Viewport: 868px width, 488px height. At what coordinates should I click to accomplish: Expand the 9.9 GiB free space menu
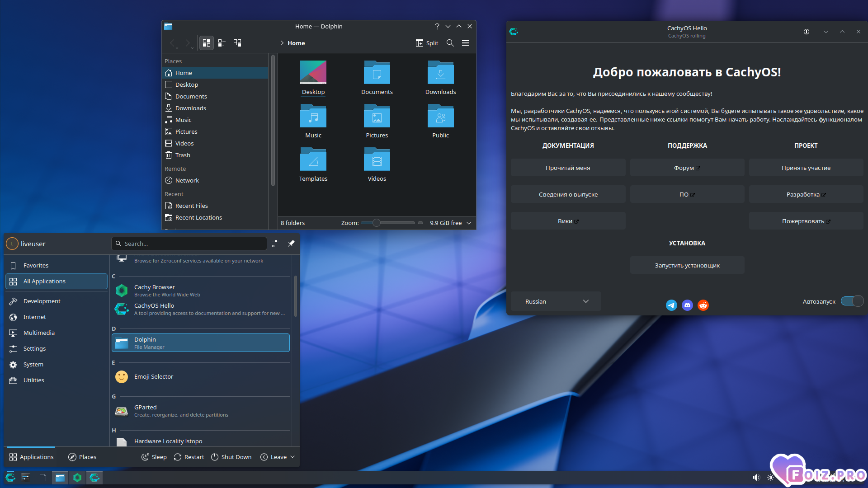coord(469,223)
